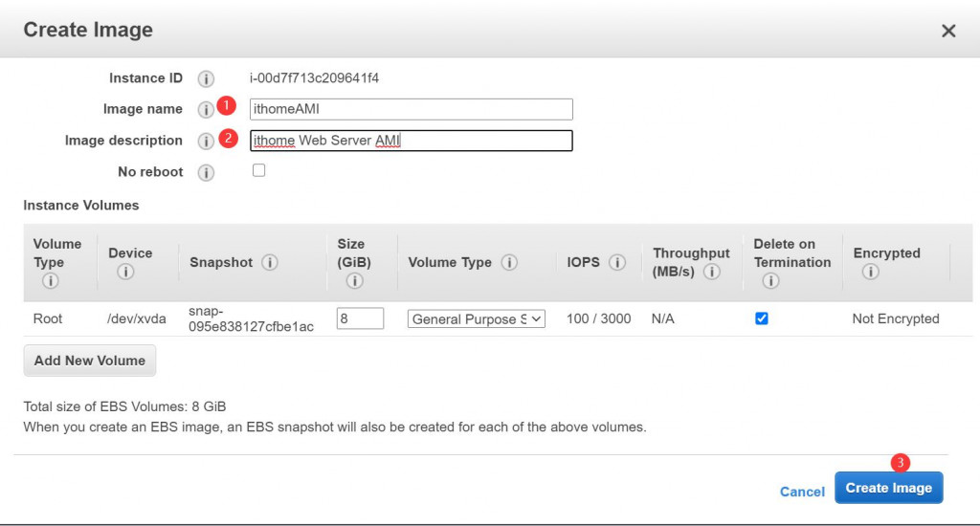
Task: Click the Add New Volume button
Action: (89, 361)
